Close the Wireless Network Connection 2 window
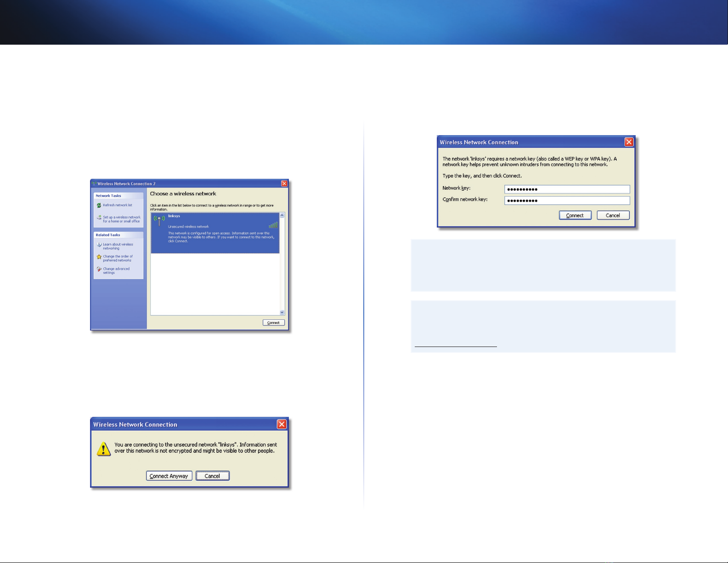 click(x=284, y=183)
